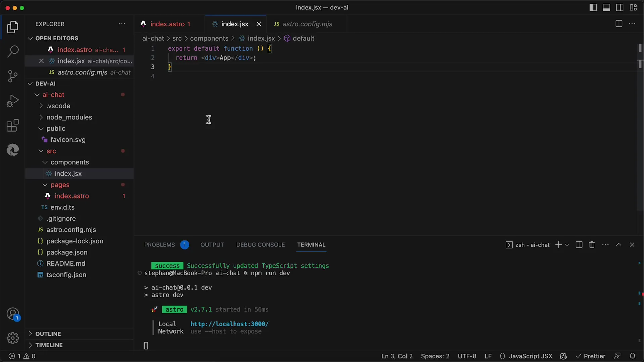Open the Extensions view
Screen dimensions: 644x362
[12, 126]
